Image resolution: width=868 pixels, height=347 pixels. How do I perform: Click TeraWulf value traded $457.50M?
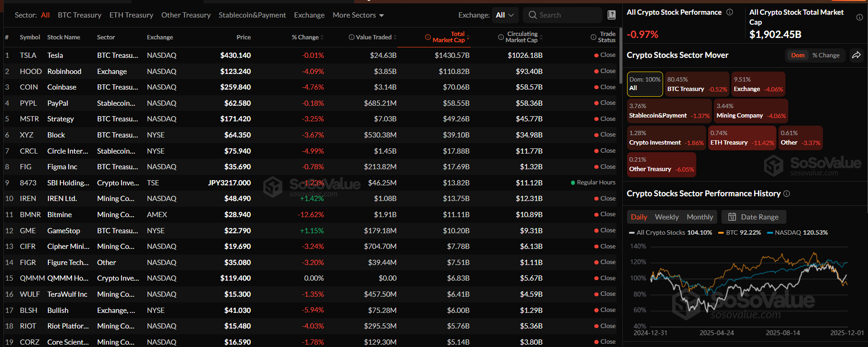[x=380, y=294]
